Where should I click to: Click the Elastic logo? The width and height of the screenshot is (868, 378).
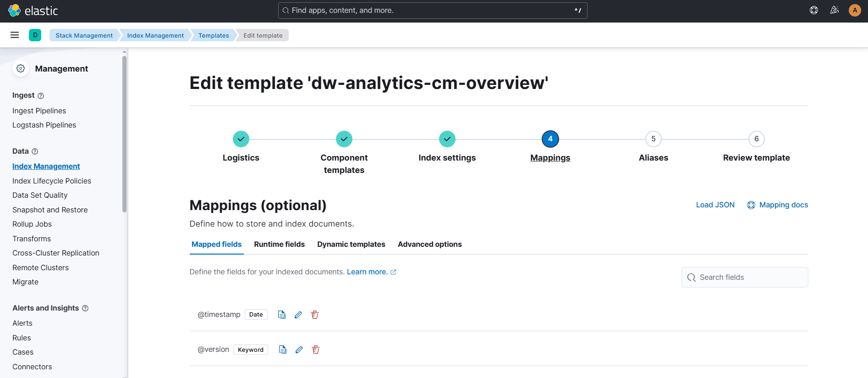[33, 11]
